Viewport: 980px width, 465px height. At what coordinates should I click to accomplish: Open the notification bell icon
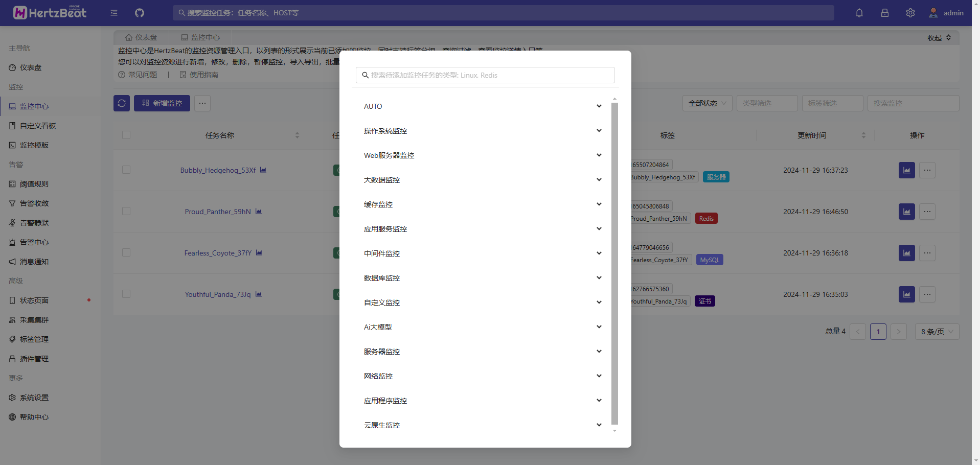click(x=859, y=13)
